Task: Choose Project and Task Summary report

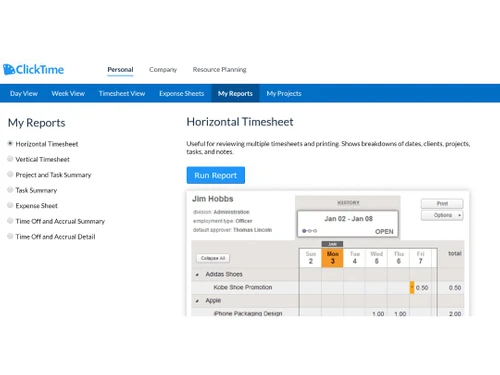Action: click(10, 174)
